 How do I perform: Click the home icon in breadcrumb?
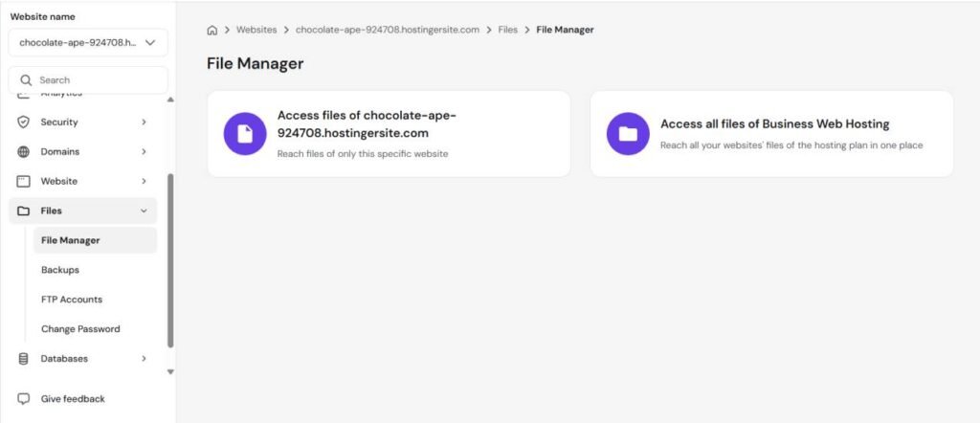pos(212,30)
